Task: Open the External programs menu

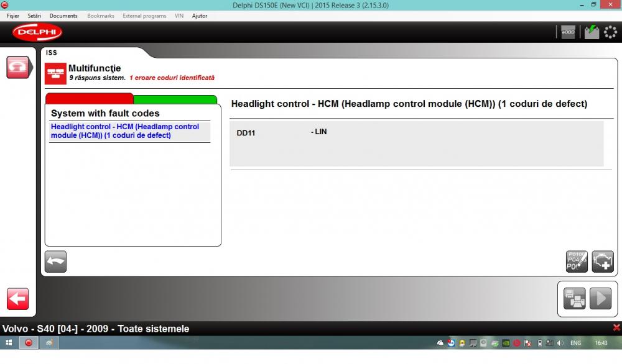Action: click(144, 16)
